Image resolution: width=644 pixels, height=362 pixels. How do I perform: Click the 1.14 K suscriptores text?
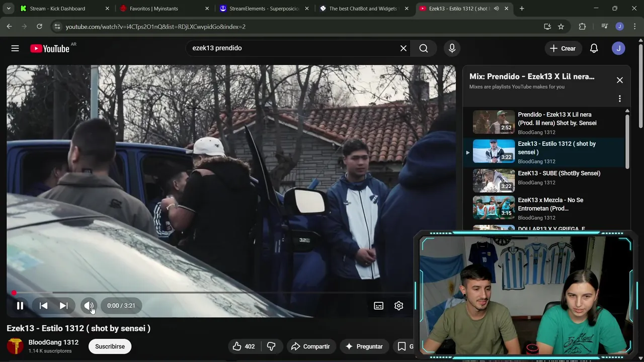point(50,351)
